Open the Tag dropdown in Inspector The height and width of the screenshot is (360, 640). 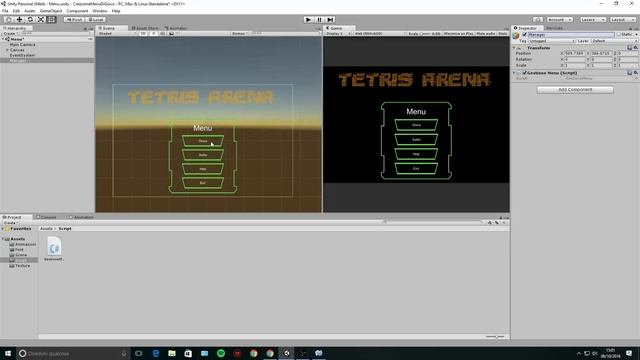(552, 41)
